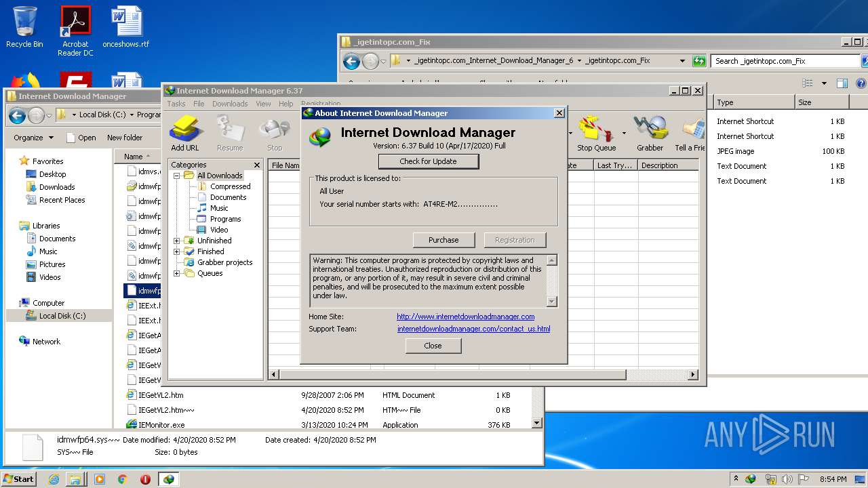868x488 pixels.
Task: Close the About dialog with Close button
Action: [x=433, y=346]
